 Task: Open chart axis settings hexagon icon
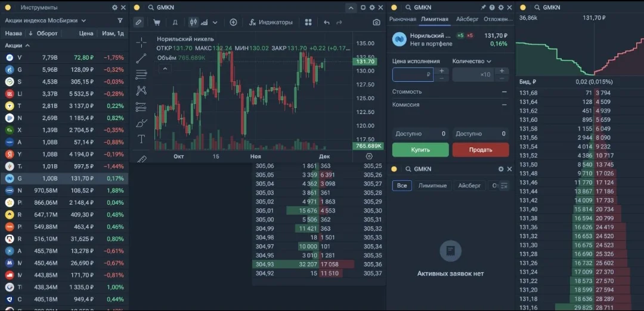coord(369,156)
